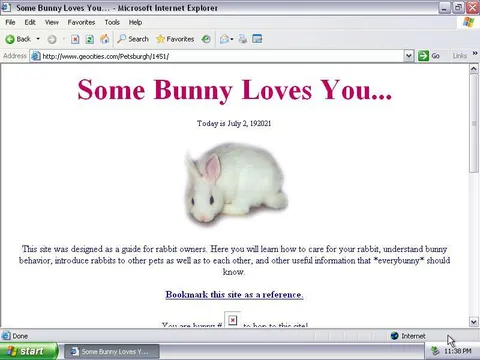Click the scrollbar down arrow
Viewport: 480px width, 360px height.
click(474, 322)
